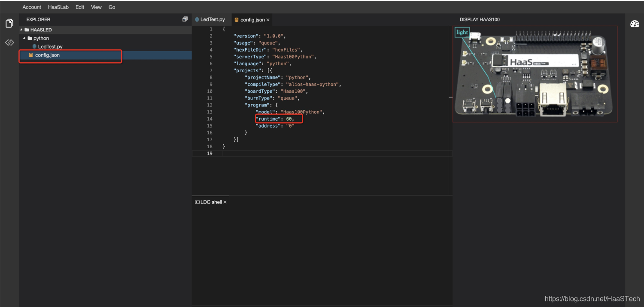The height and width of the screenshot is (307, 644).
Task: Click the LedTest.py Python file icon in tree
Action: click(34, 46)
